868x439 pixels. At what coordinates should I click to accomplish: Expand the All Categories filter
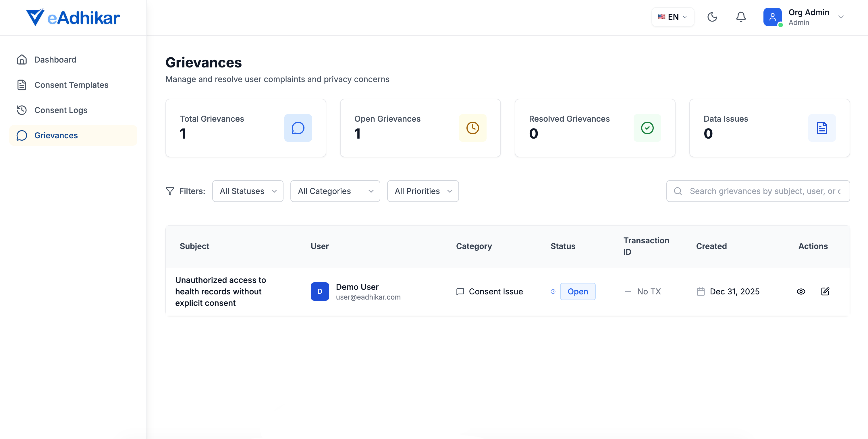tap(335, 191)
